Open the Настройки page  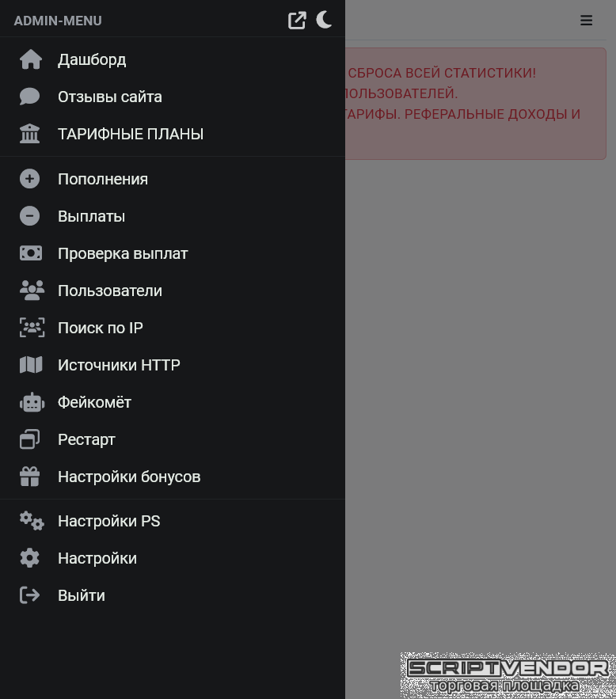[97, 558]
